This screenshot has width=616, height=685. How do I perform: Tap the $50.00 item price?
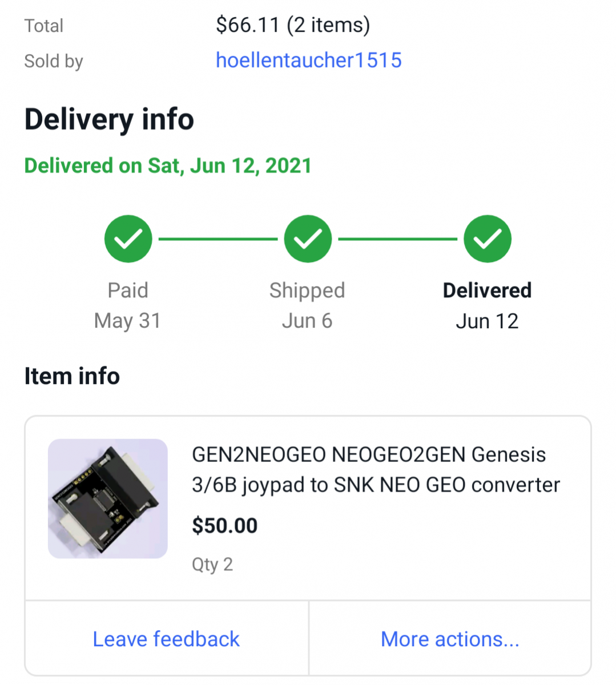point(224,525)
